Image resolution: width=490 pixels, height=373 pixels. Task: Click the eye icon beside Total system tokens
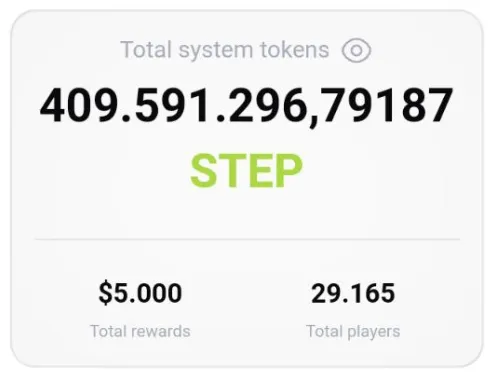pos(356,50)
